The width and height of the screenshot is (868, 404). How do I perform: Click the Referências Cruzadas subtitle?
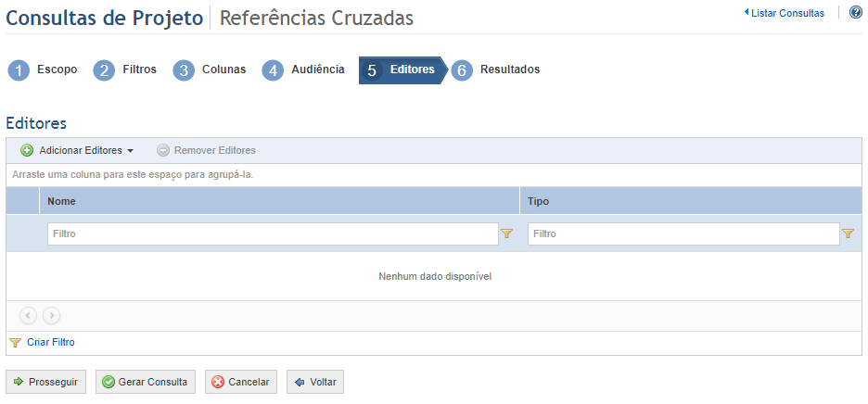tap(316, 19)
